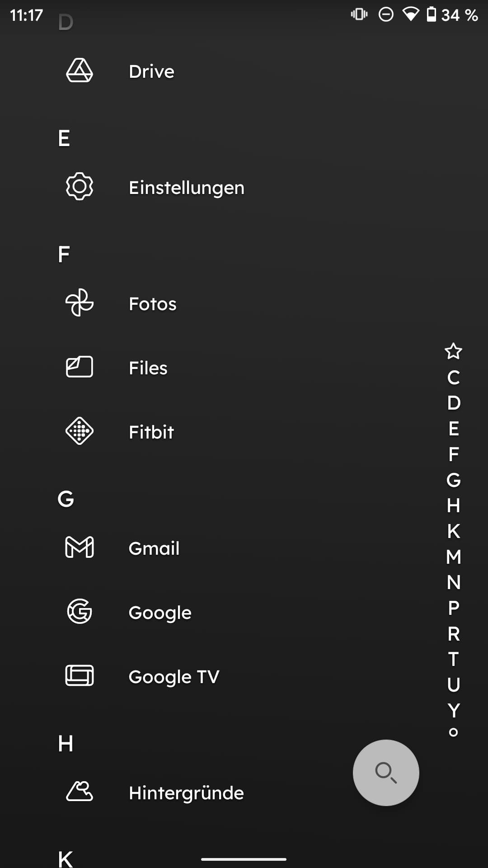Open the Drive app icon
The width and height of the screenshot is (488, 868).
pyautogui.click(x=80, y=71)
